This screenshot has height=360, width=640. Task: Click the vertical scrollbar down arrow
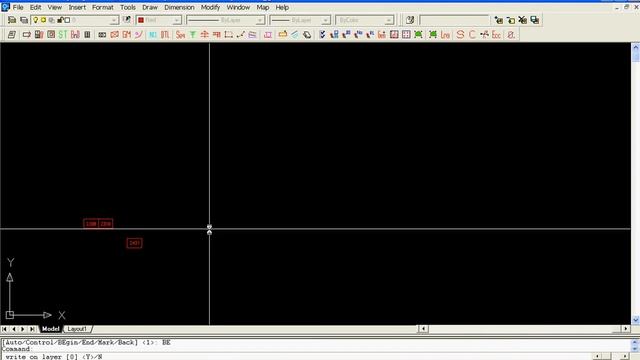coord(636,320)
